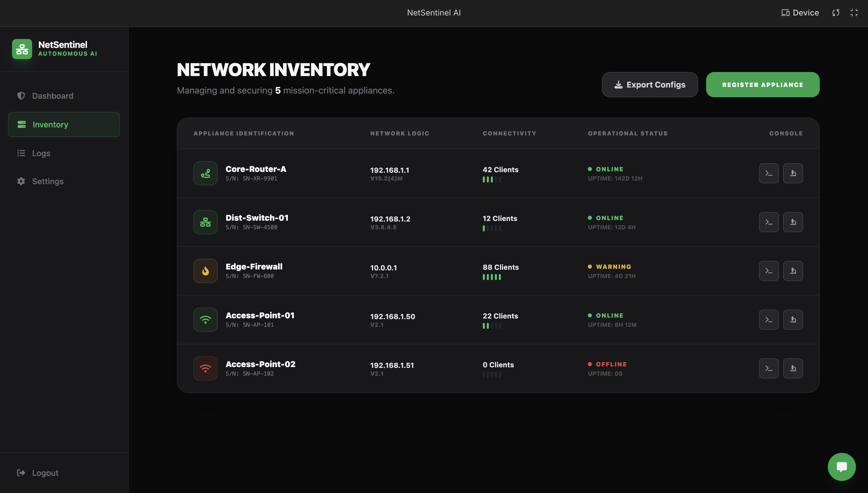The image size is (868, 493).
Task: Open terminal console for Edge-Firewall
Action: (x=768, y=271)
